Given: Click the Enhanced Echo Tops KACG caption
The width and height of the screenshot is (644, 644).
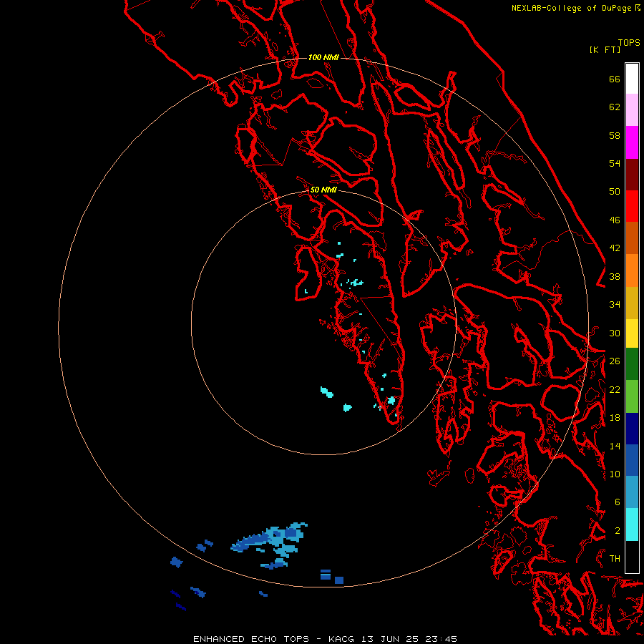Looking at the screenshot, I should tap(325, 639).
